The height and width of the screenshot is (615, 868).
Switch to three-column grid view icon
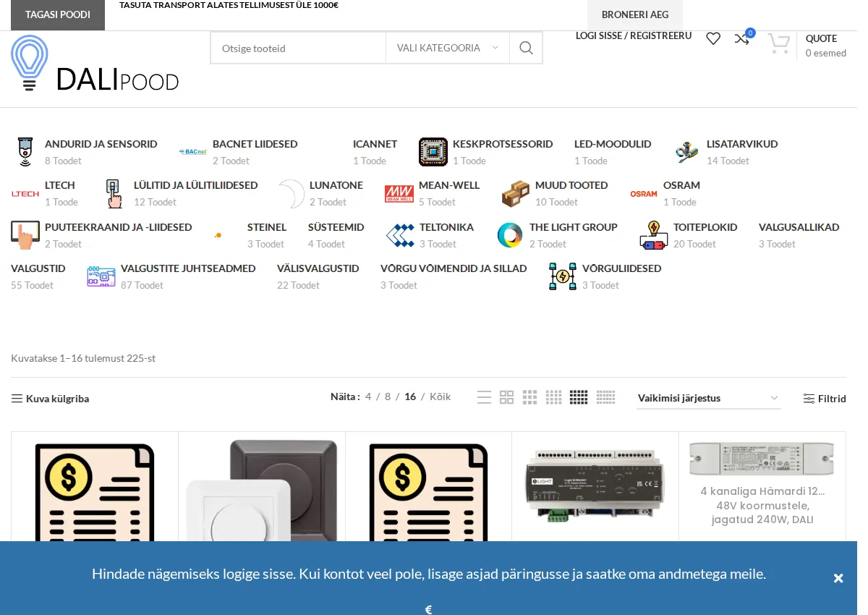530,397
